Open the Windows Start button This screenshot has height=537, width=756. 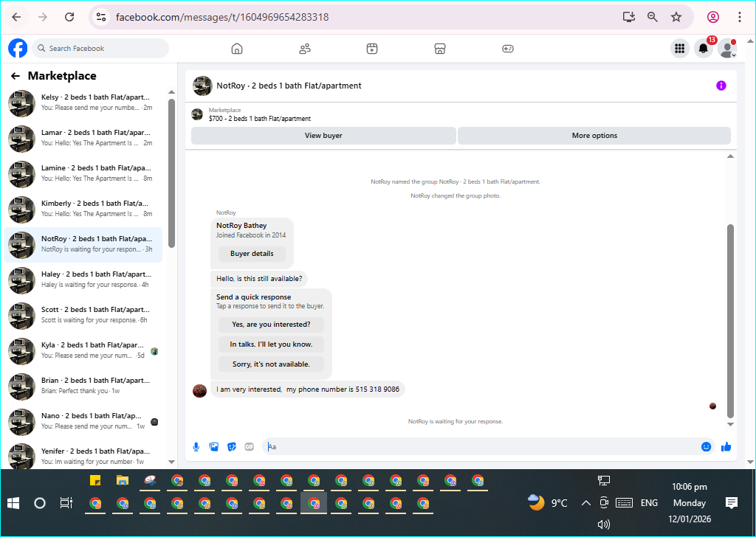pos(13,503)
